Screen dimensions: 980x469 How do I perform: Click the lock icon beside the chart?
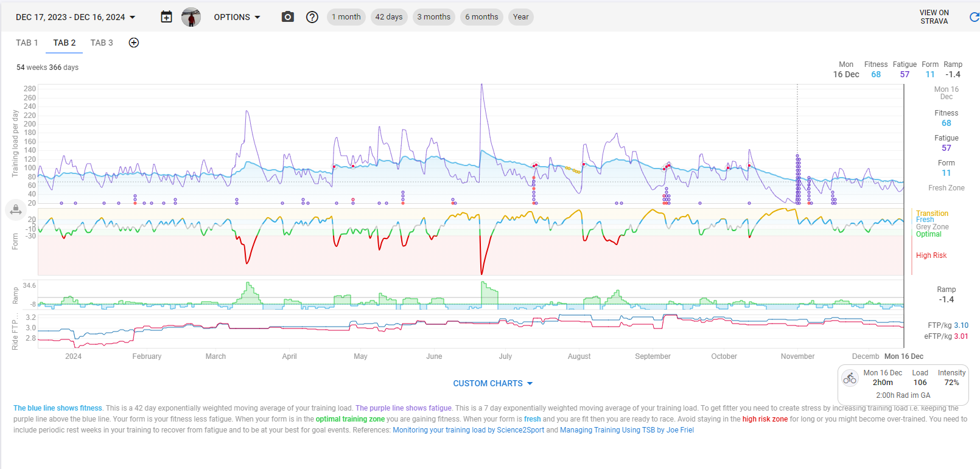pyautogui.click(x=16, y=210)
